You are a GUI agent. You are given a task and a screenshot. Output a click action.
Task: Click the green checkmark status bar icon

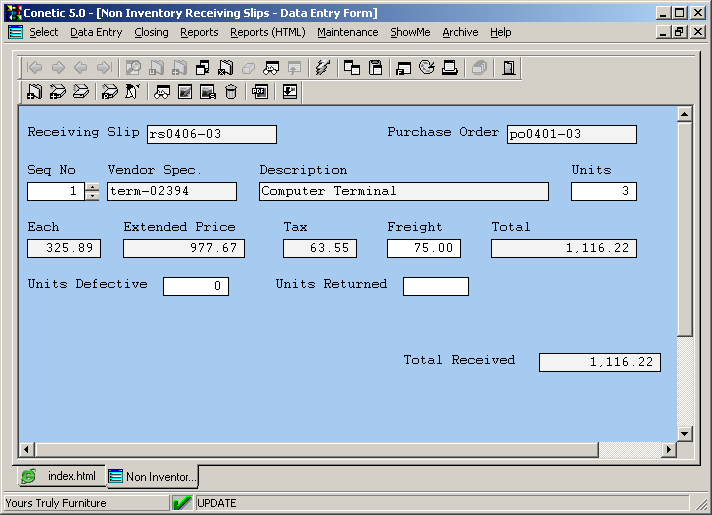pyautogui.click(x=182, y=503)
